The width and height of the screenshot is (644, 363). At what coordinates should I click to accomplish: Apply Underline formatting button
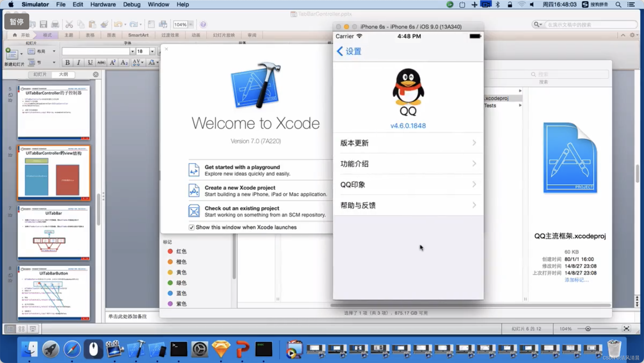(90, 63)
